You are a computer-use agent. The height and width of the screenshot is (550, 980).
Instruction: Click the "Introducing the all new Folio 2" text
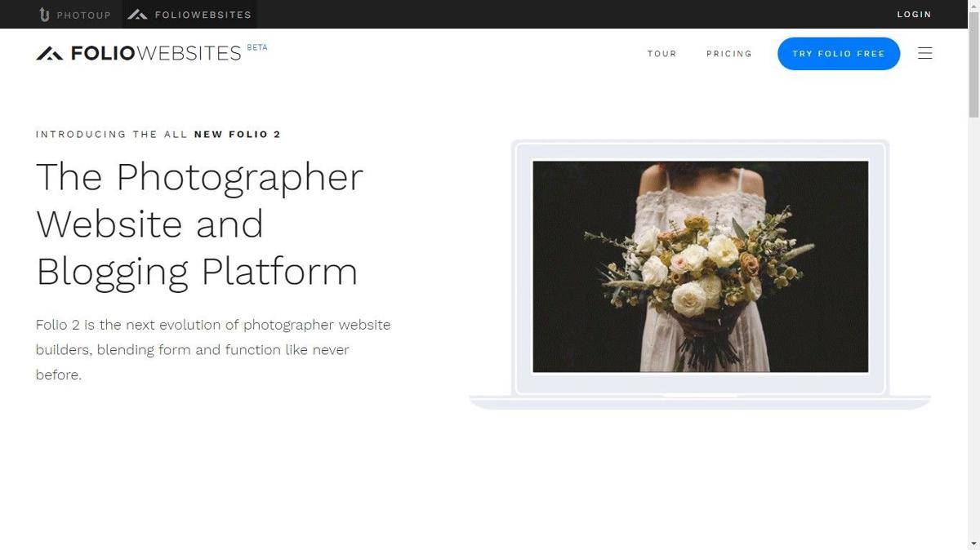158,134
